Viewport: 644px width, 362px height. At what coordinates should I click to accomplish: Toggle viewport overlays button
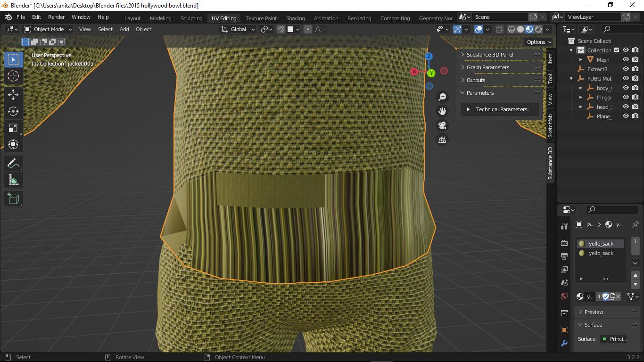[479, 29]
